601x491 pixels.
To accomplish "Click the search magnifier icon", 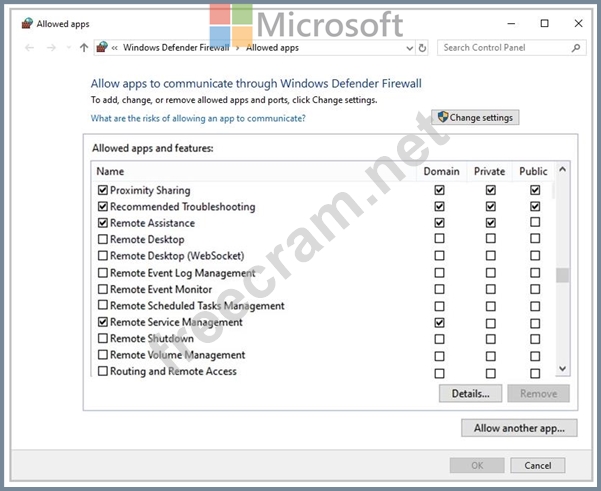I will (577, 48).
